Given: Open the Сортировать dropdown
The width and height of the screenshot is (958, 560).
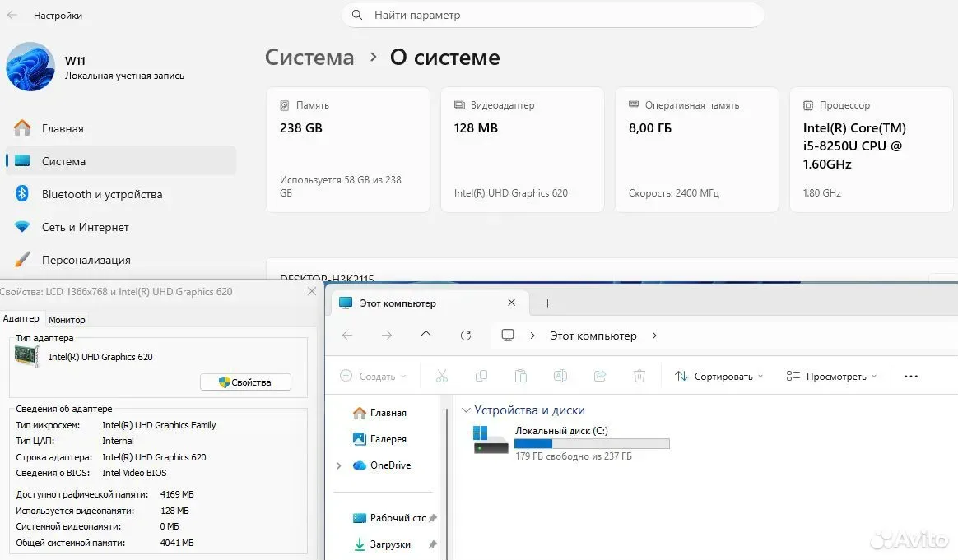Looking at the screenshot, I should 719,376.
